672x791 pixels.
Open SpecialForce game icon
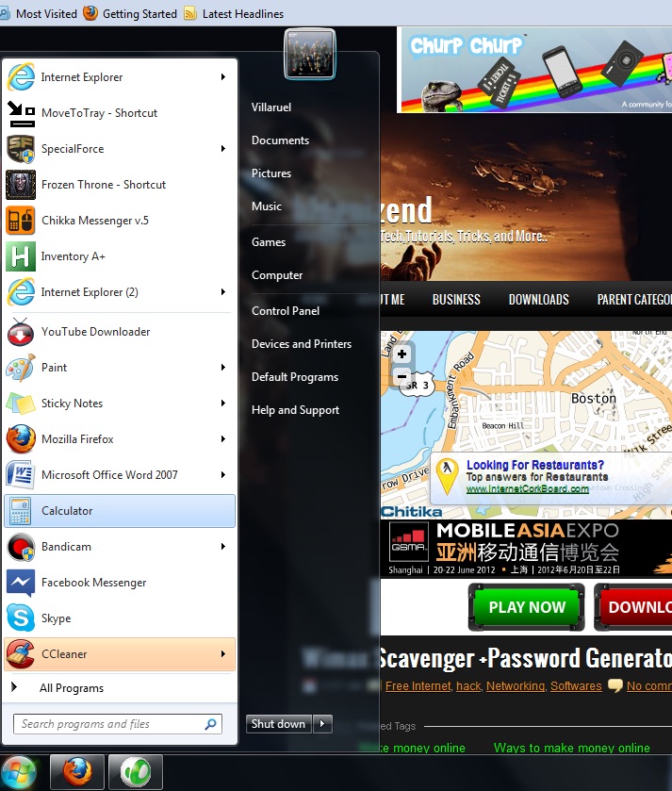21,149
